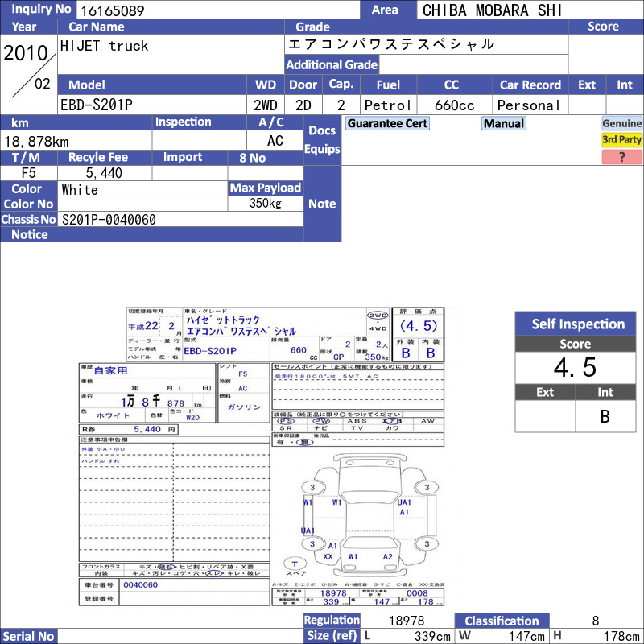The height and width of the screenshot is (644, 644).
Task: Select recycle fee 5,440 in the top table
Action: pyautogui.click(x=104, y=172)
